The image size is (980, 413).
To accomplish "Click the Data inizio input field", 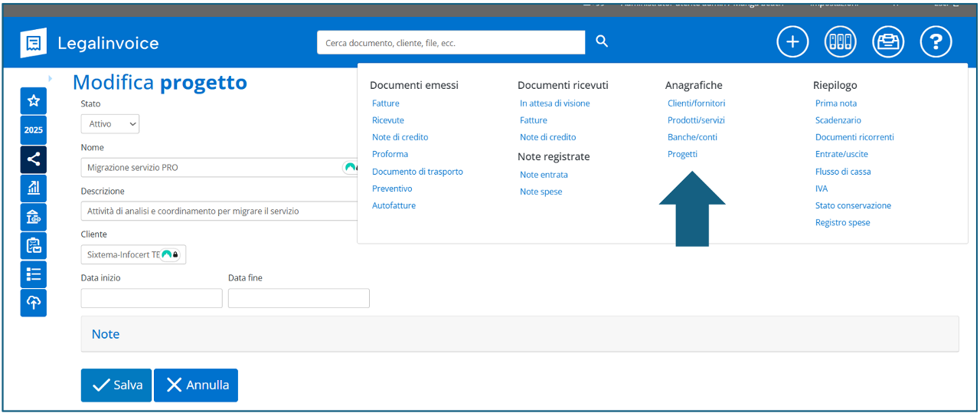I will pyautogui.click(x=152, y=299).
